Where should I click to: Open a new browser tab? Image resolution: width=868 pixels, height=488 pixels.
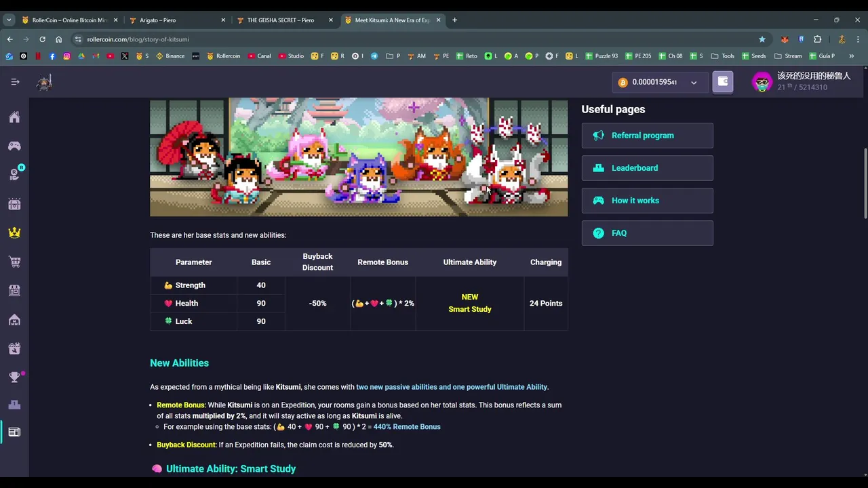point(454,20)
